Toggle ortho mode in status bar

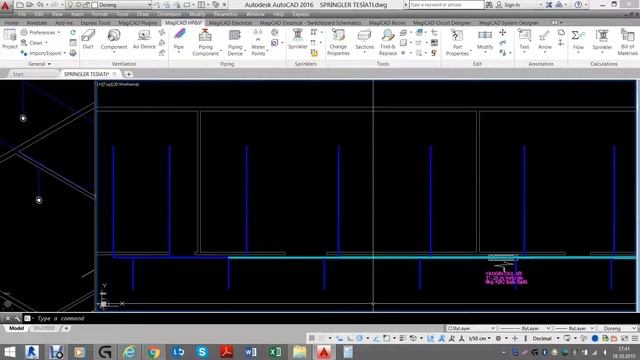tap(350, 338)
